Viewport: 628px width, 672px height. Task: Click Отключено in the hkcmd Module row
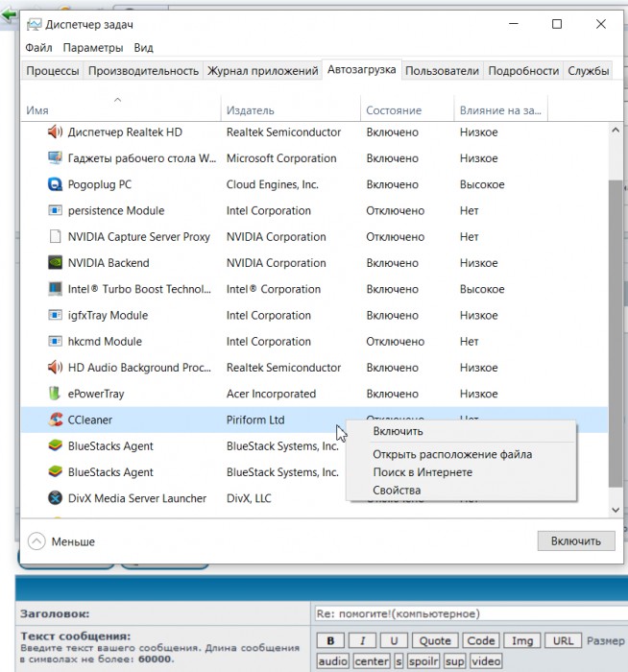396,341
